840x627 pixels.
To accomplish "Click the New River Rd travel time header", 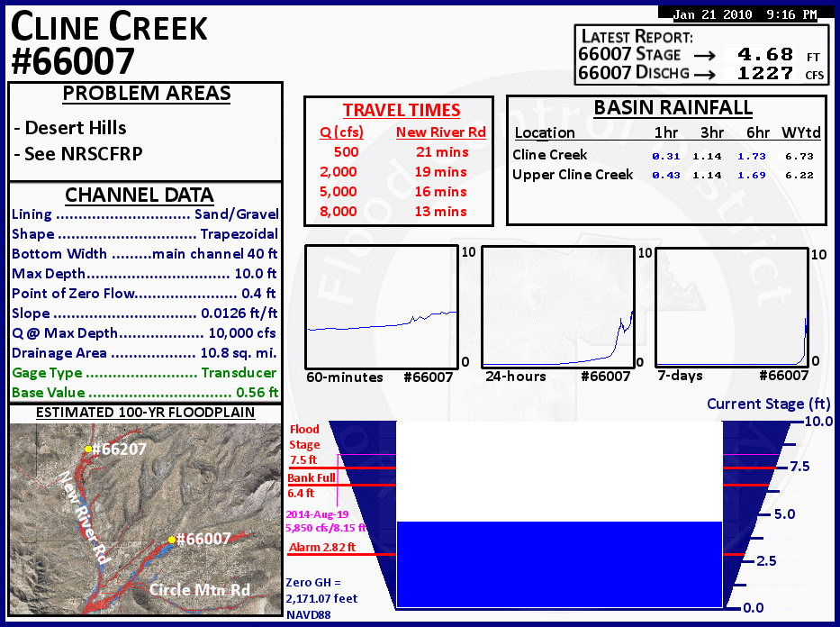I will pyautogui.click(x=440, y=132).
